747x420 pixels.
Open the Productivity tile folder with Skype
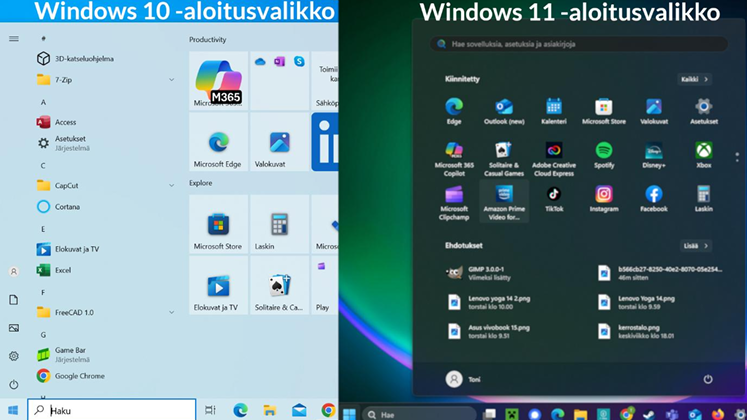279,80
